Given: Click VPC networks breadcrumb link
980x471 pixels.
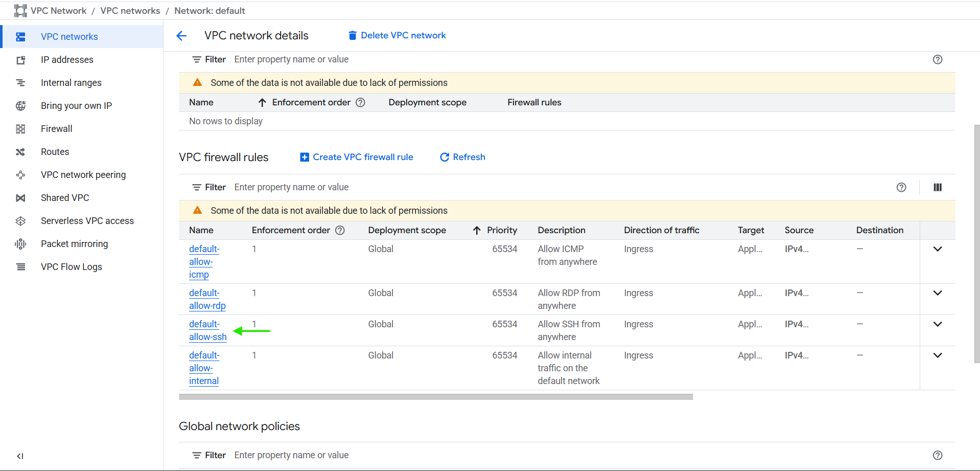Looking at the screenshot, I should pyautogui.click(x=130, y=11).
